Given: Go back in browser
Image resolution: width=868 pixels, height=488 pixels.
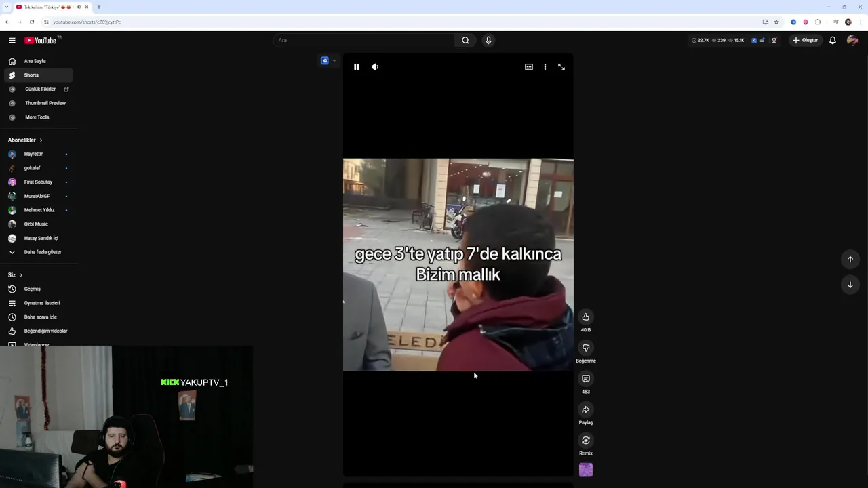Looking at the screenshot, I should [7, 22].
